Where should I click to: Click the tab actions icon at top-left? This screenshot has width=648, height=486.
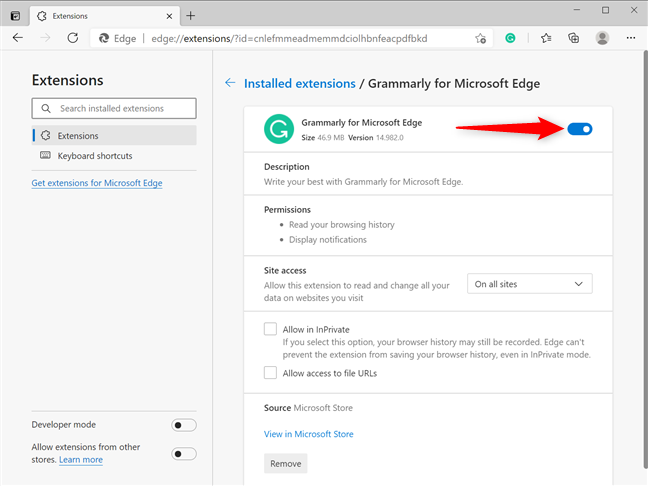(x=15, y=16)
